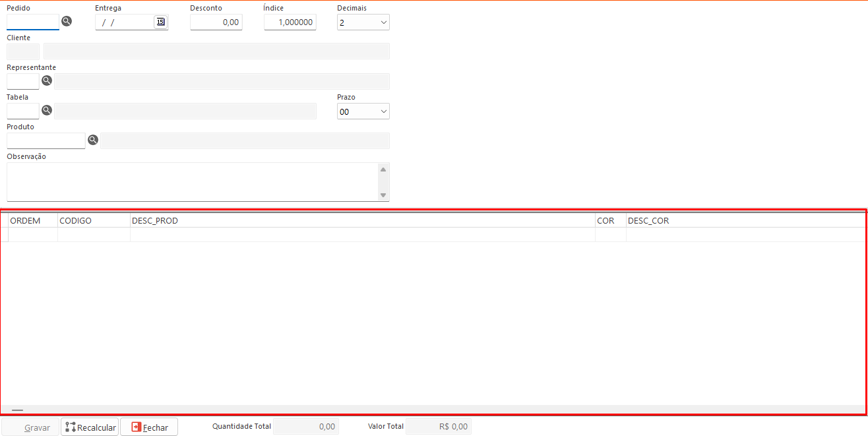Click the Tabela search magnifier icon

pos(47,110)
